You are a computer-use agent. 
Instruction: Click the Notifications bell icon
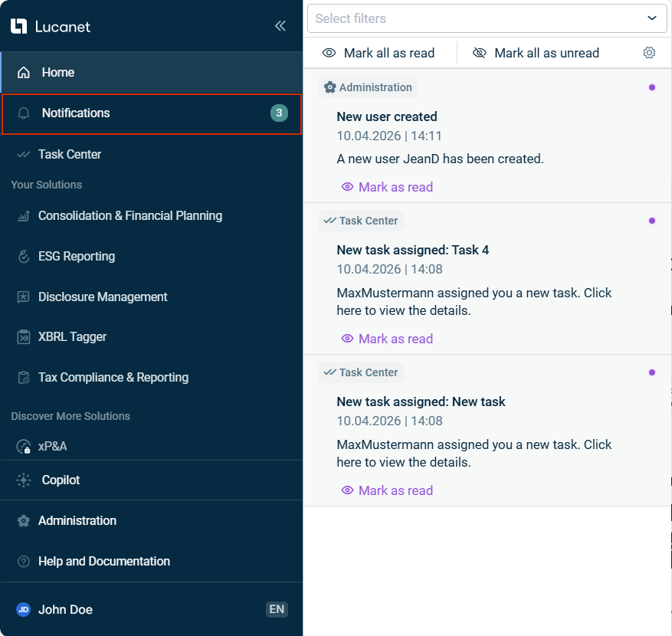[x=24, y=113]
